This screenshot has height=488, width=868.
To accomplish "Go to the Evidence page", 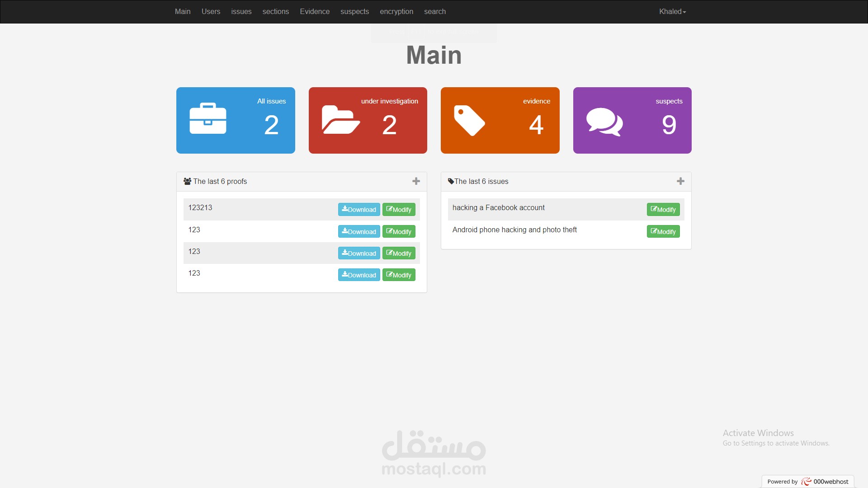I will coord(315,12).
